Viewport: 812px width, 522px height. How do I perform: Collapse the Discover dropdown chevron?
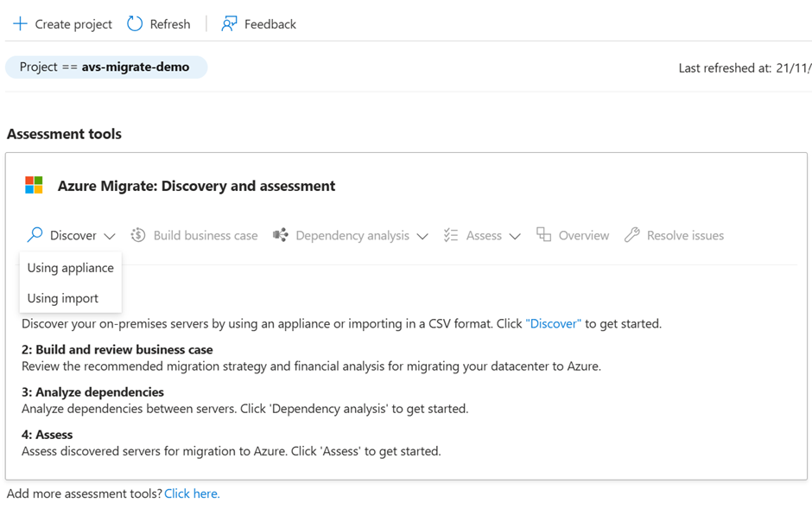tap(110, 236)
